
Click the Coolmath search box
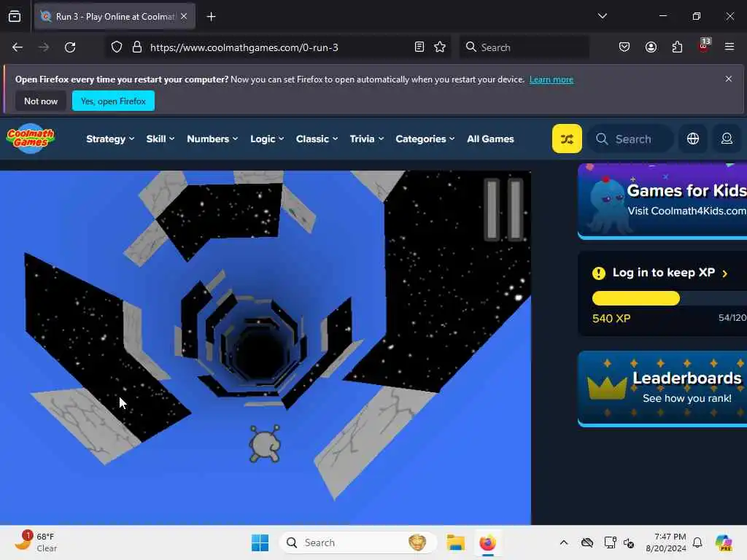point(631,139)
